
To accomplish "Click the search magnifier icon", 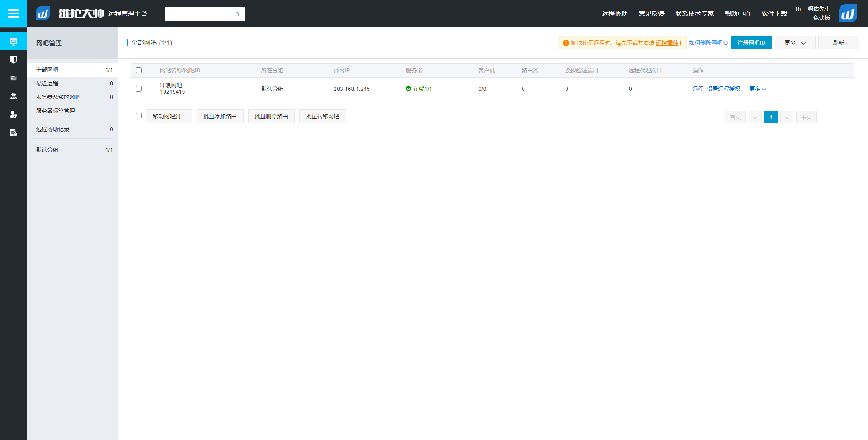I will click(x=237, y=14).
